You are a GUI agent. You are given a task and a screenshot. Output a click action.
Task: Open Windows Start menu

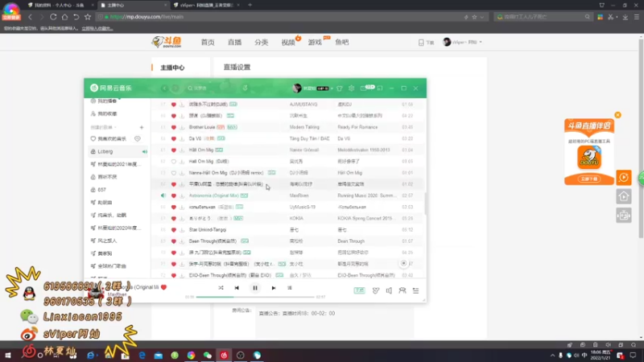pos(8,356)
